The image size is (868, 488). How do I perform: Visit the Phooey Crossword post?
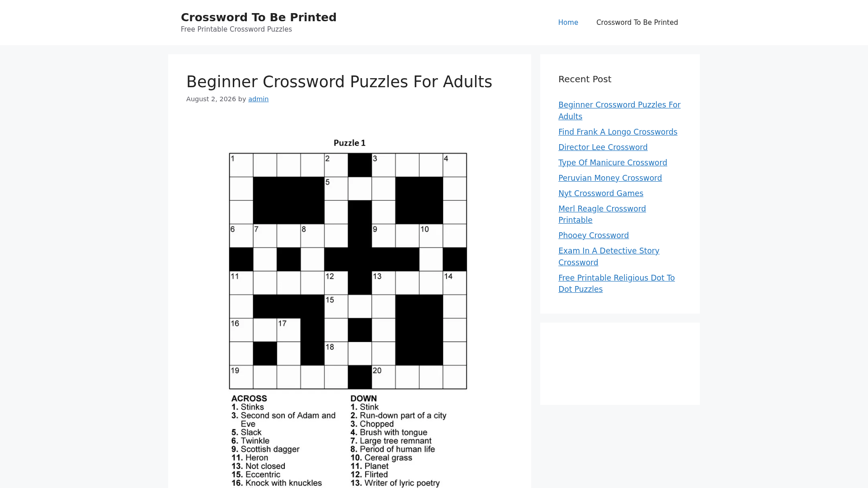tap(593, 235)
